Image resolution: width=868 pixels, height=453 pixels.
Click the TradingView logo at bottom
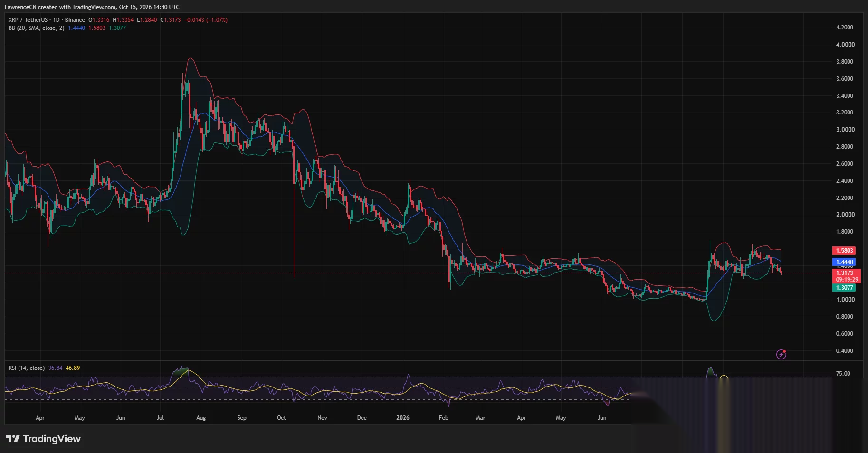coord(43,439)
